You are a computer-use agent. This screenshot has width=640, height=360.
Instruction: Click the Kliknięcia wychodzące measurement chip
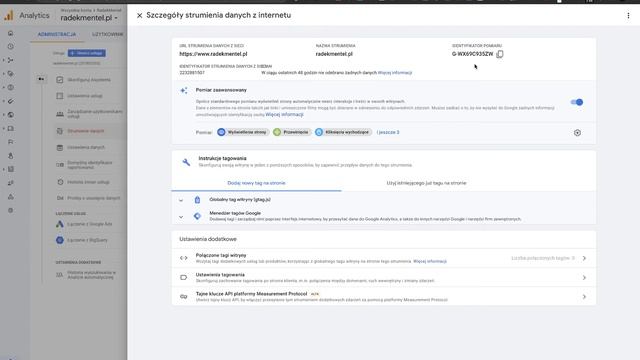click(343, 132)
